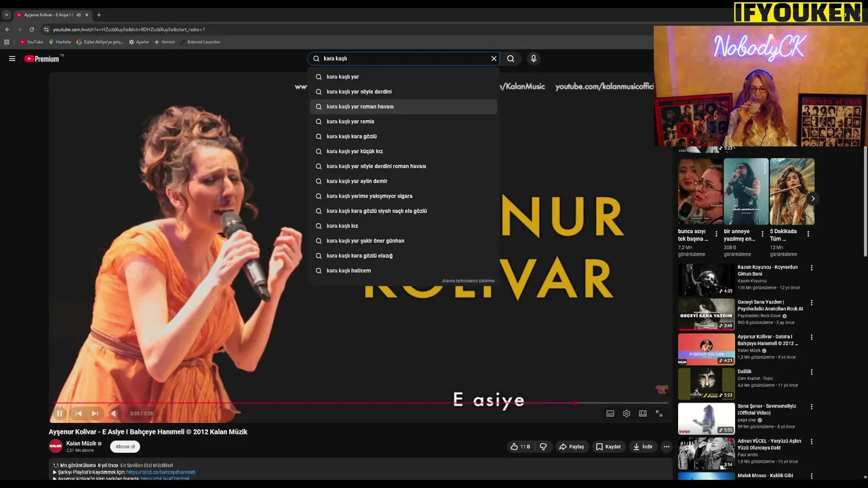Enter fullscreen in the video player

pos(659,413)
